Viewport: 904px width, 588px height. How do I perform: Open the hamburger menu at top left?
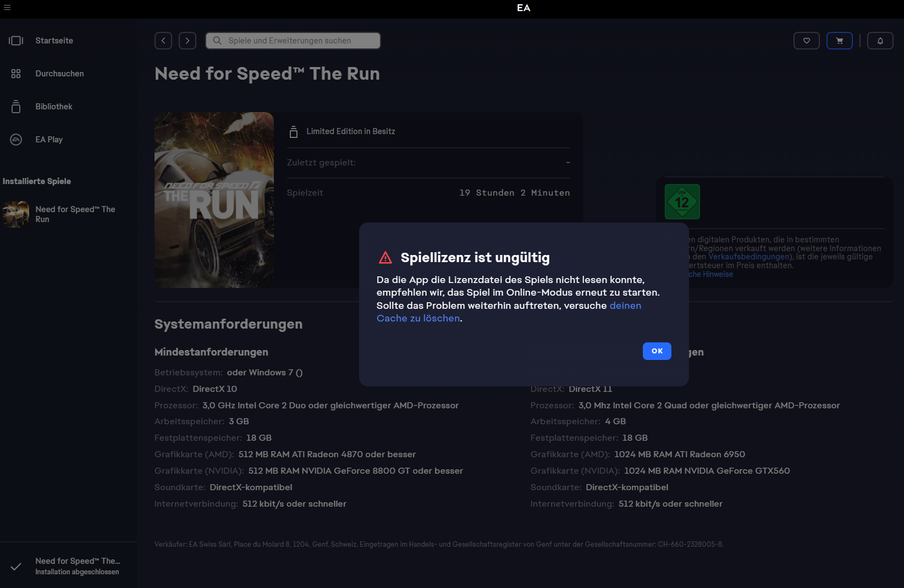click(7, 8)
